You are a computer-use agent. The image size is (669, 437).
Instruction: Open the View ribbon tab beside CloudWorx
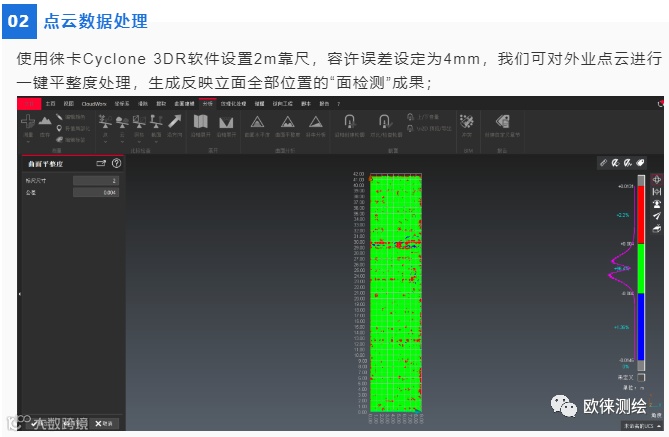tap(68, 104)
